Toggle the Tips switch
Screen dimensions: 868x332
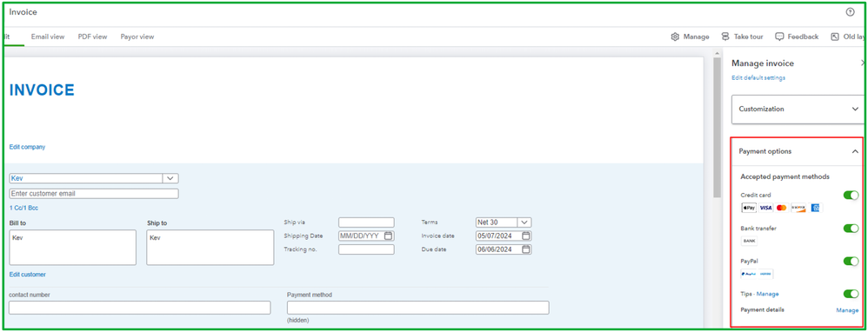point(851,294)
